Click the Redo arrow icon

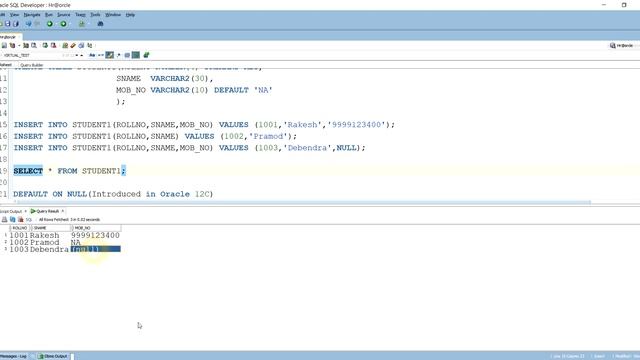pyautogui.click(x=37, y=24)
